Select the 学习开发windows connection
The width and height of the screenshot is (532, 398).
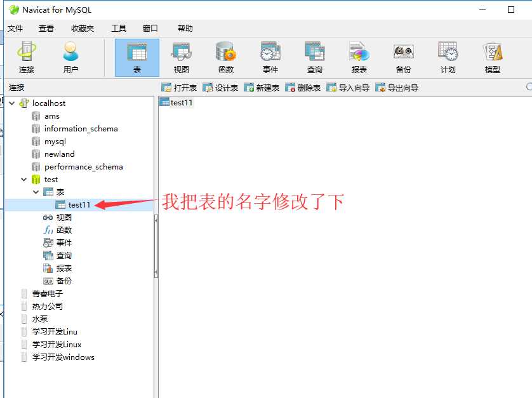pyautogui.click(x=63, y=357)
